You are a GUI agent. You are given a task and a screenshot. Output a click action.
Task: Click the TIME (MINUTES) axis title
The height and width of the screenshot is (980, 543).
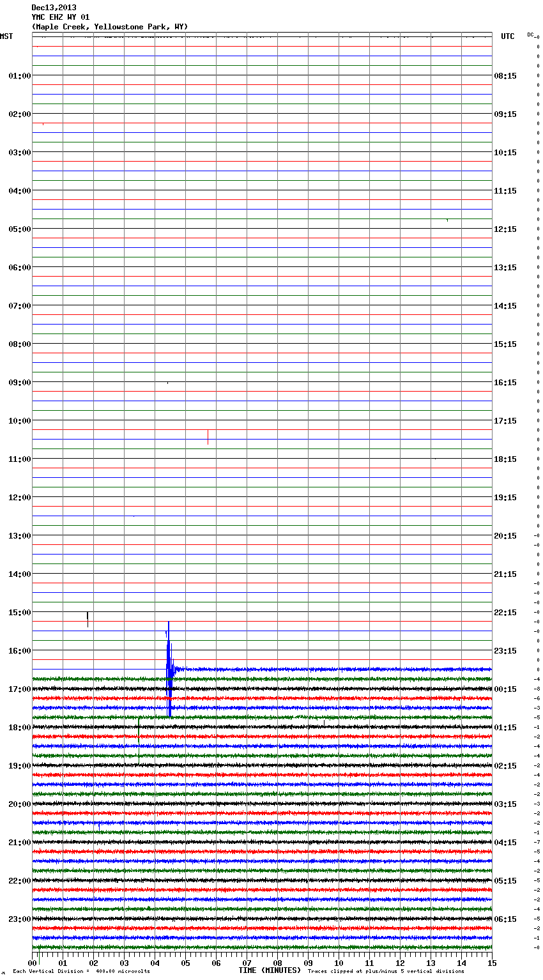[x=270, y=970]
